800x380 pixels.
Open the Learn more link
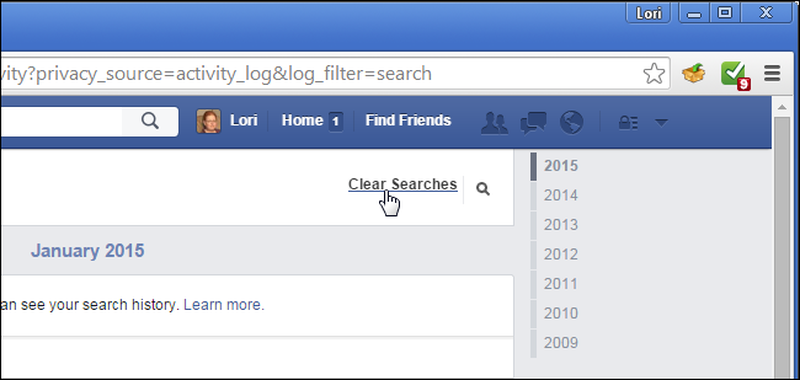(224, 305)
